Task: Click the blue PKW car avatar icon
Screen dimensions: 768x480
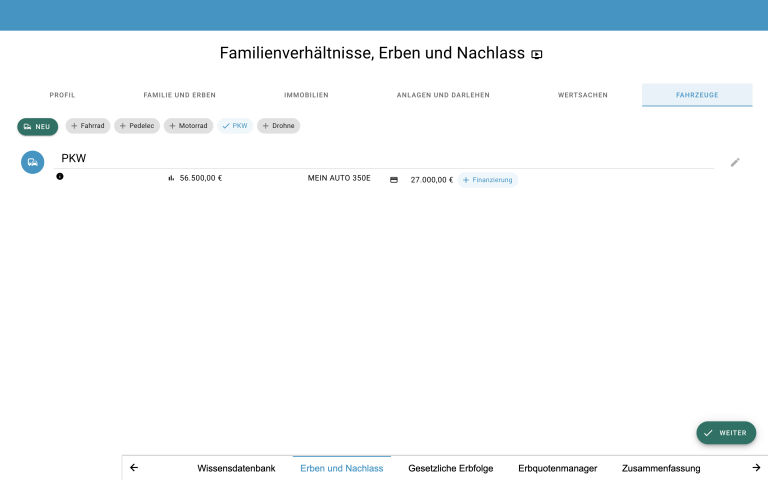Action: coord(32,162)
